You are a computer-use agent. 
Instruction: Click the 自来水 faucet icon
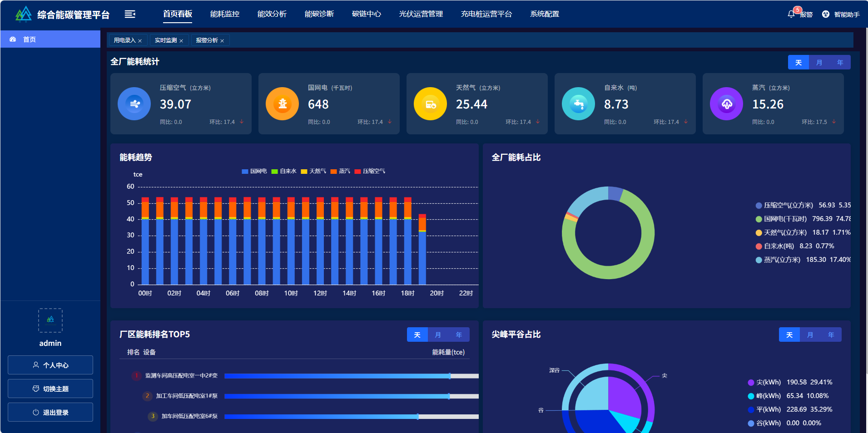pyautogui.click(x=578, y=104)
